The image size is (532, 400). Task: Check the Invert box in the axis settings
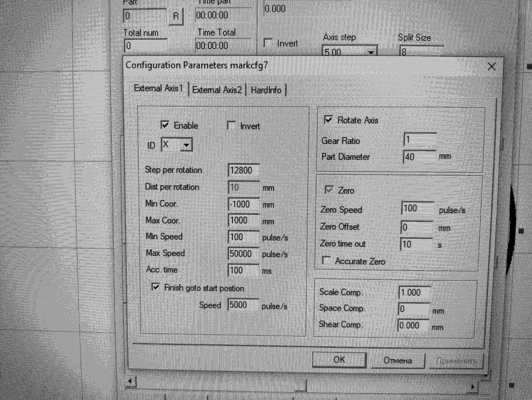(231, 126)
